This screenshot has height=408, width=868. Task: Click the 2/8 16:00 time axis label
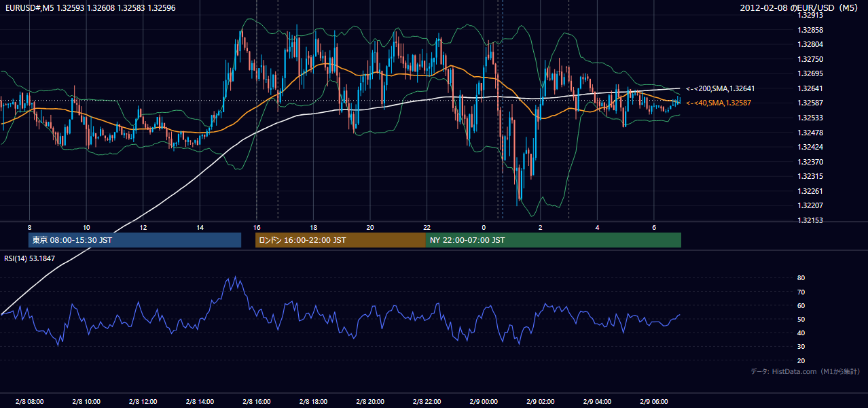click(x=256, y=401)
